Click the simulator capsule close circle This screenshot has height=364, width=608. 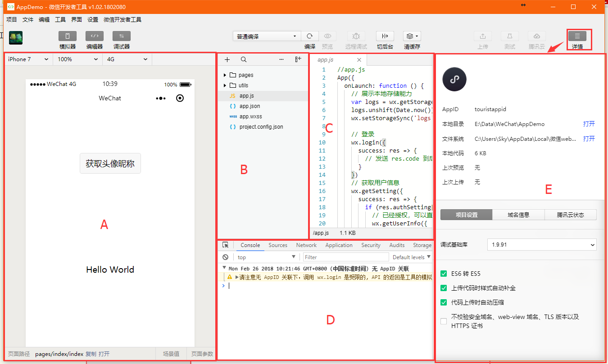pyautogui.click(x=180, y=98)
